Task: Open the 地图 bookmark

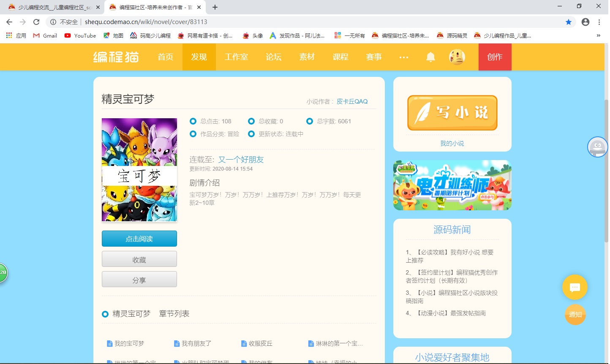Action: [x=113, y=35]
